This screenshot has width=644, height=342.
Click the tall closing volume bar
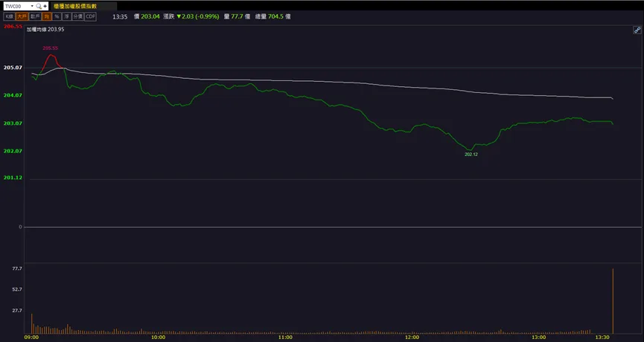pos(613,301)
